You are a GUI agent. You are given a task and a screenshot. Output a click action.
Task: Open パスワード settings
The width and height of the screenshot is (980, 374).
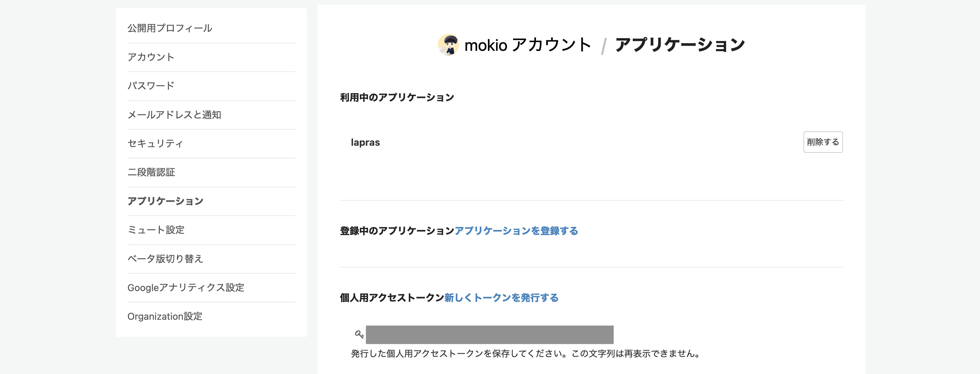point(151,86)
